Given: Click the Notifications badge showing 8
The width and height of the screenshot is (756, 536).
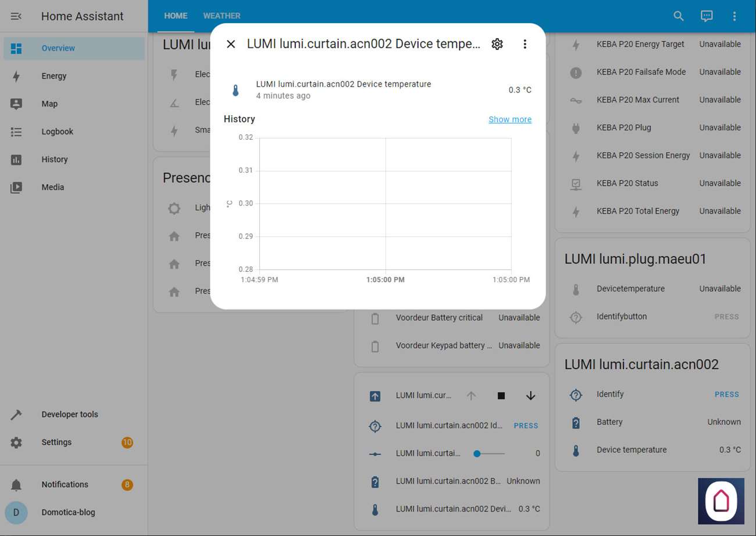Looking at the screenshot, I should (x=127, y=485).
